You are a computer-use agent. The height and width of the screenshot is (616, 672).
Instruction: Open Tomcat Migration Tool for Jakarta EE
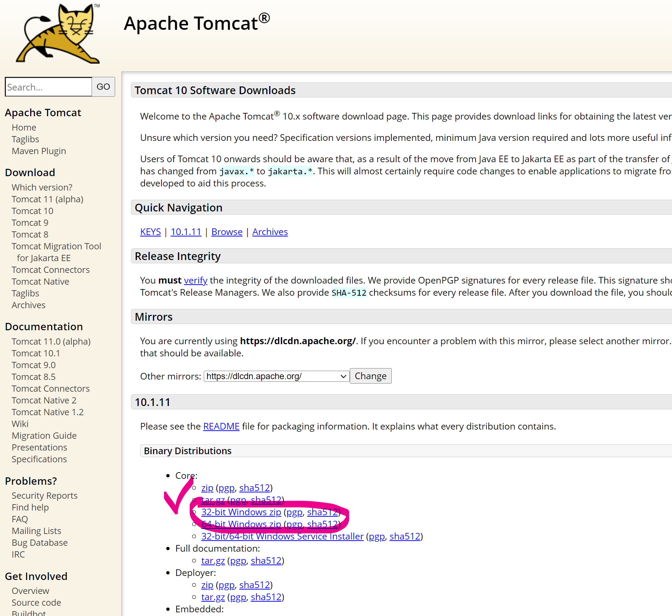[x=56, y=252]
